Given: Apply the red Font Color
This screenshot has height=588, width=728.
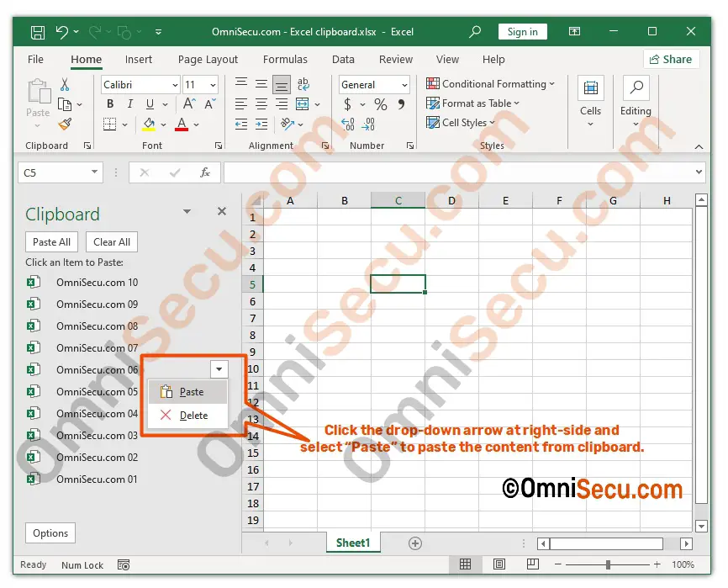Looking at the screenshot, I should 182,124.
